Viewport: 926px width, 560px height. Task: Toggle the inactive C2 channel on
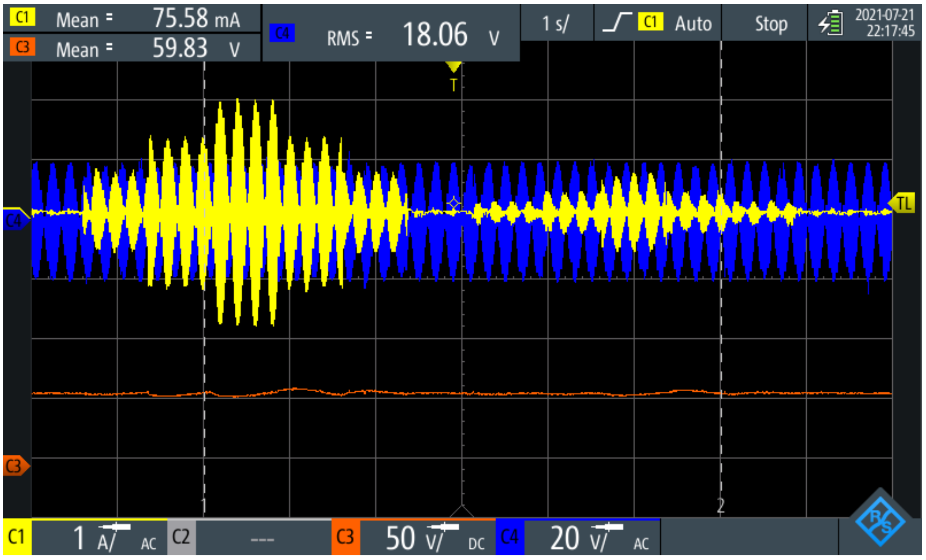pyautogui.click(x=181, y=537)
